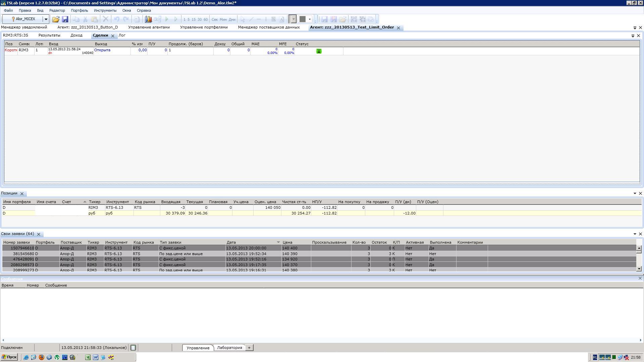644x362 pixels.
Task: Expand the gray color swatch dropdown arrow
Action: tap(310, 19)
